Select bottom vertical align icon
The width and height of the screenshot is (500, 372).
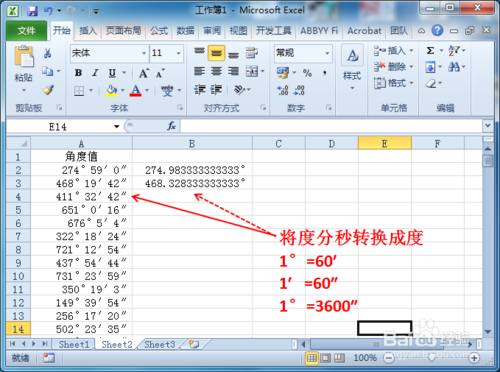coord(233,54)
